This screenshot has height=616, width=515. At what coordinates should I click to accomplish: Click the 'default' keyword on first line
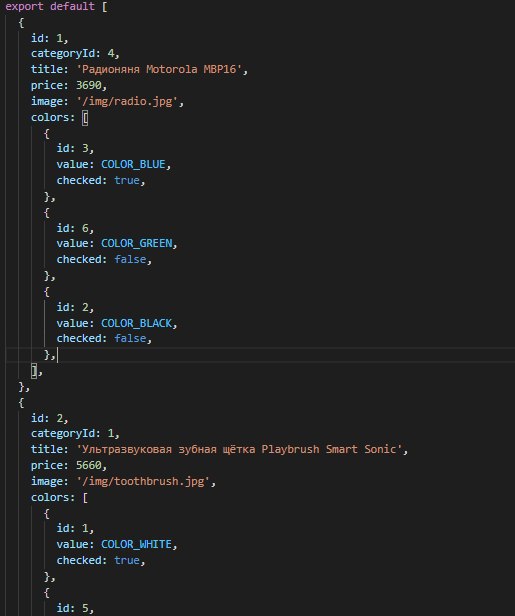72,7
